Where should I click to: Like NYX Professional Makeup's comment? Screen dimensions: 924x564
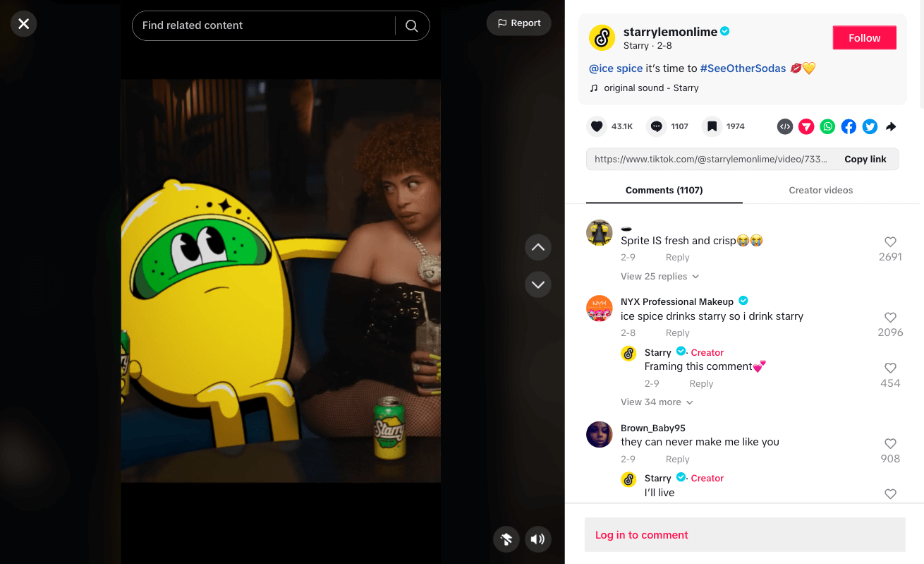[890, 318]
